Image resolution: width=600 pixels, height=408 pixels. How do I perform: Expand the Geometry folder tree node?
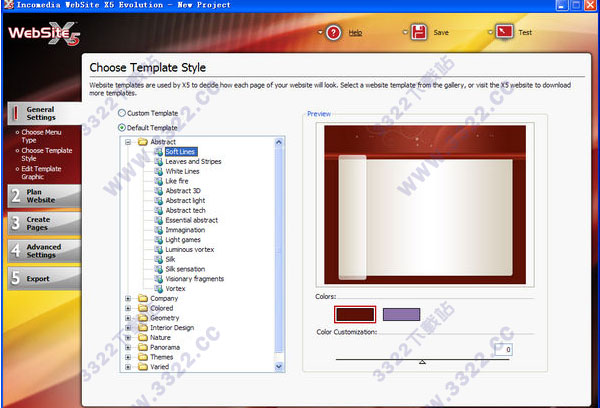[128, 318]
